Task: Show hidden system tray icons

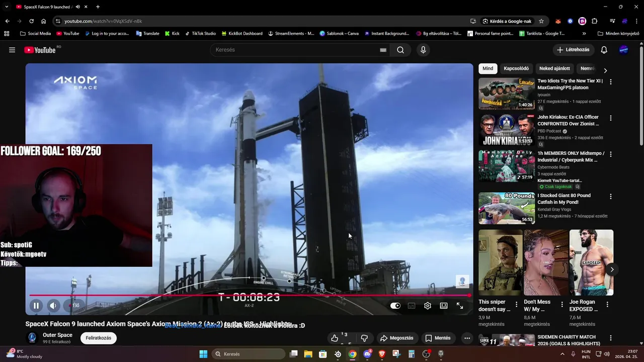Action: (x=562, y=354)
